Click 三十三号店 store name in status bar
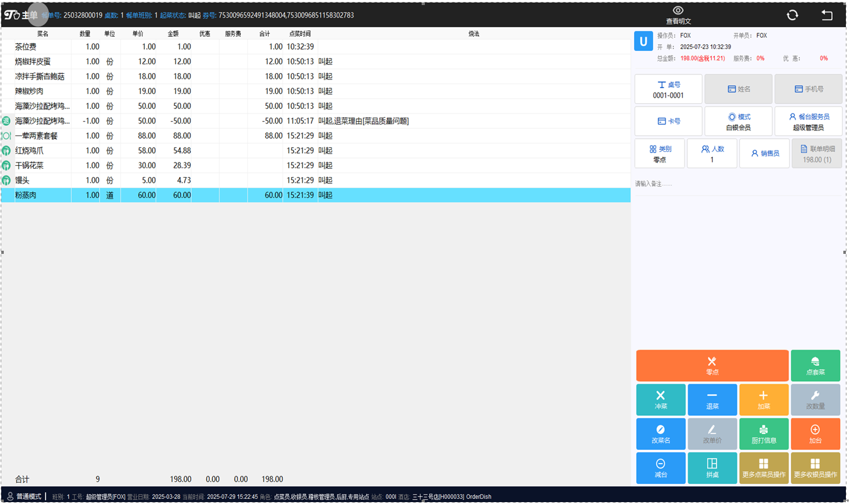 click(x=437, y=497)
